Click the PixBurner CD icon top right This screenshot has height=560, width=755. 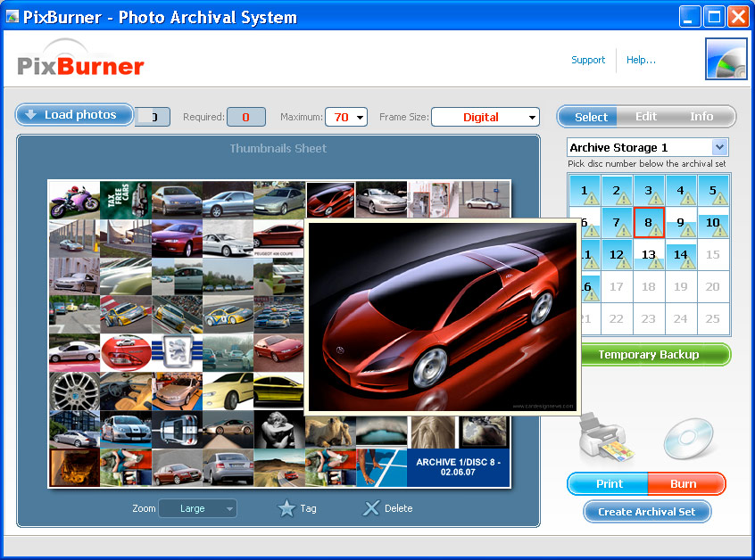tap(726, 60)
